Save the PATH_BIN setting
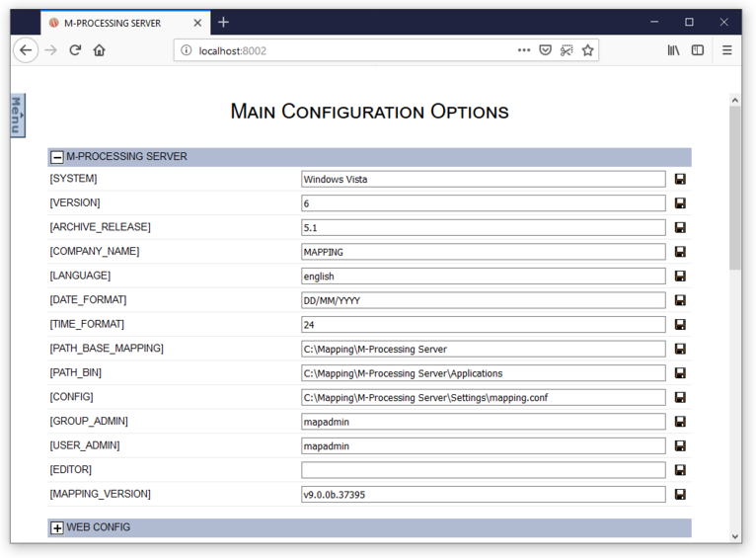756x558 pixels. pos(680,373)
